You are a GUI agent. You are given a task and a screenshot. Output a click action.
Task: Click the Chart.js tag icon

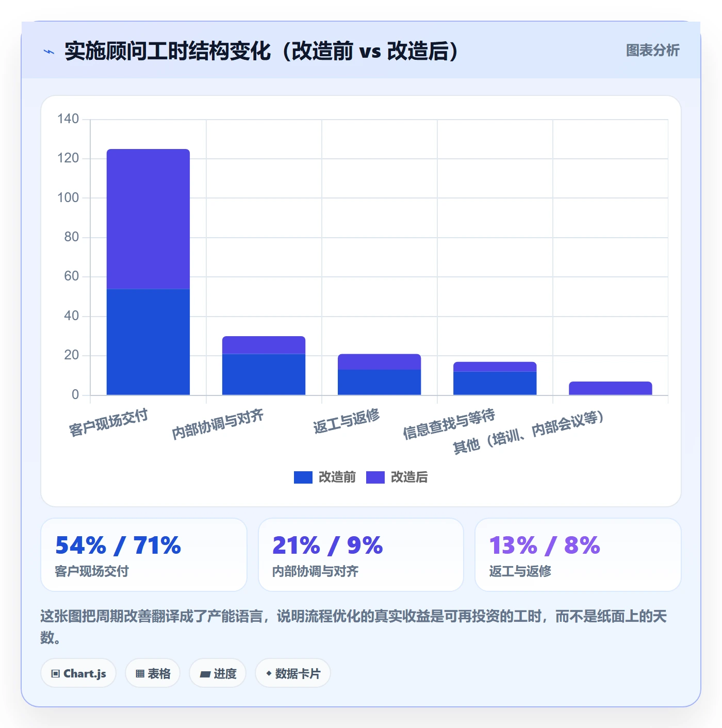point(56,673)
